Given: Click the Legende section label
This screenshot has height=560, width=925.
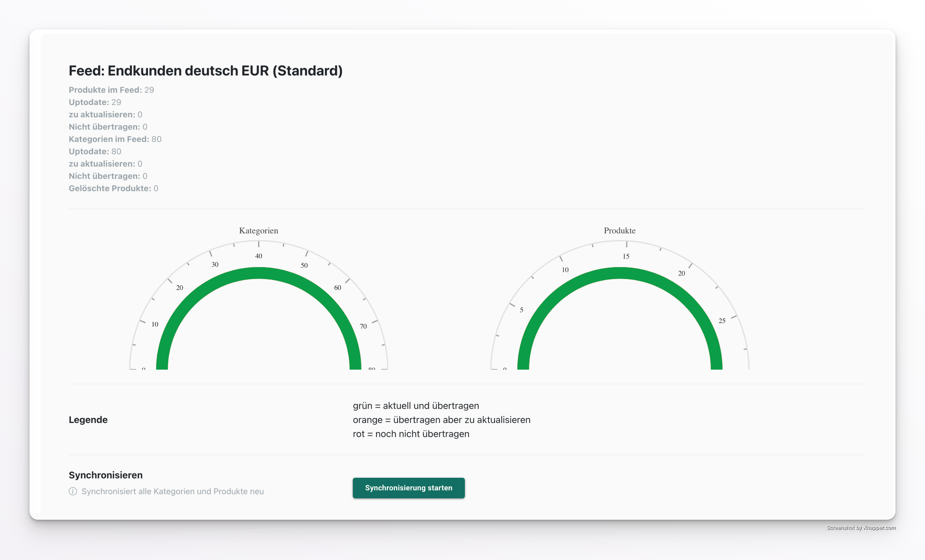Looking at the screenshot, I should (x=88, y=420).
